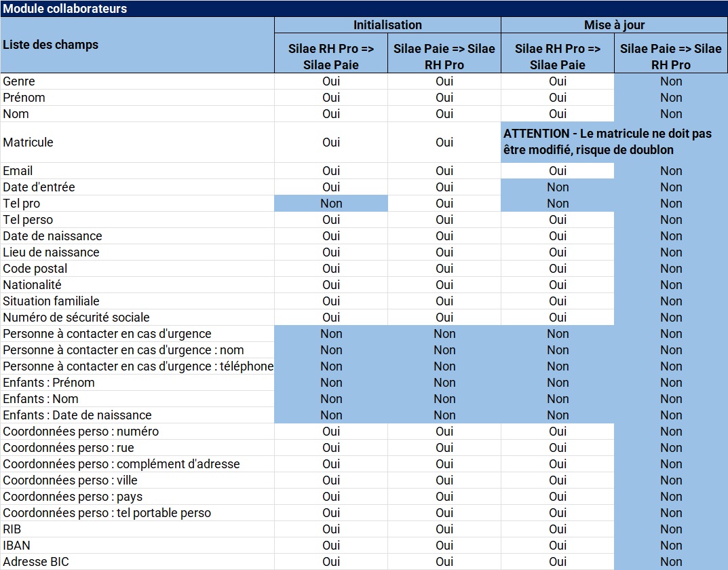Viewport: 728px width, 570px height.
Task: Select 'Personne à contacter en cas d'urgence : nom'
Action: tap(123, 350)
